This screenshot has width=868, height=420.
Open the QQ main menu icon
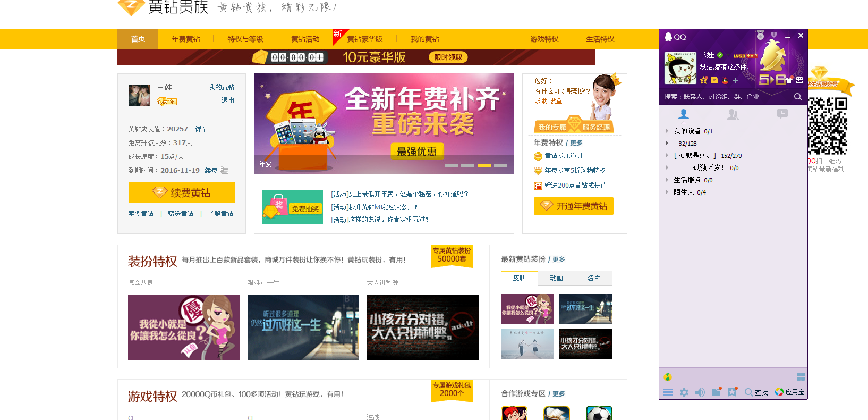point(668,392)
